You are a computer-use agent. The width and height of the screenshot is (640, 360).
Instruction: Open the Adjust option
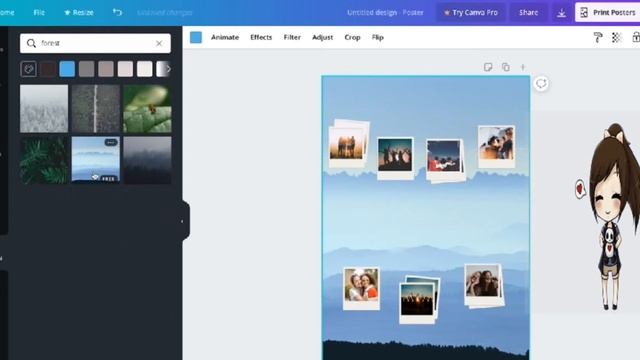(322, 38)
